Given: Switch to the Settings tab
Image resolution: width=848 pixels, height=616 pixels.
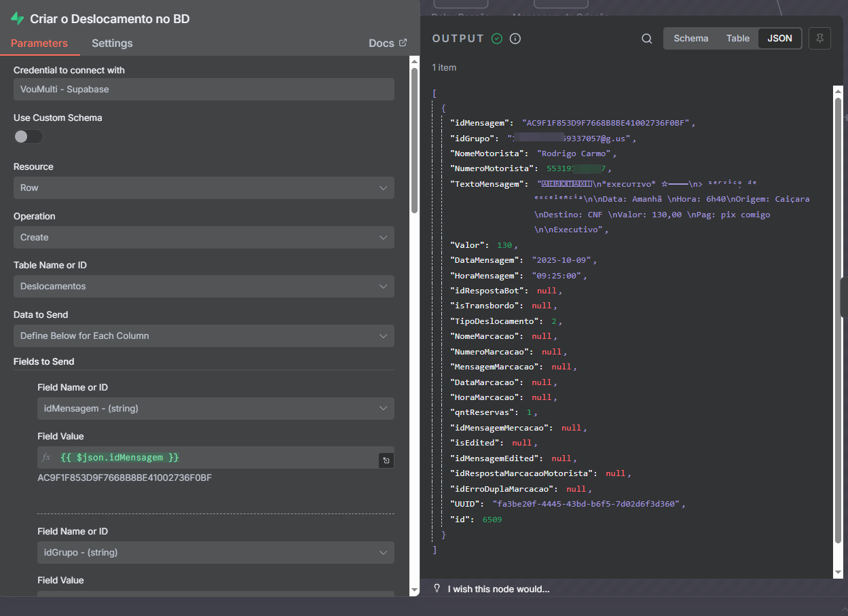Looking at the screenshot, I should [112, 43].
